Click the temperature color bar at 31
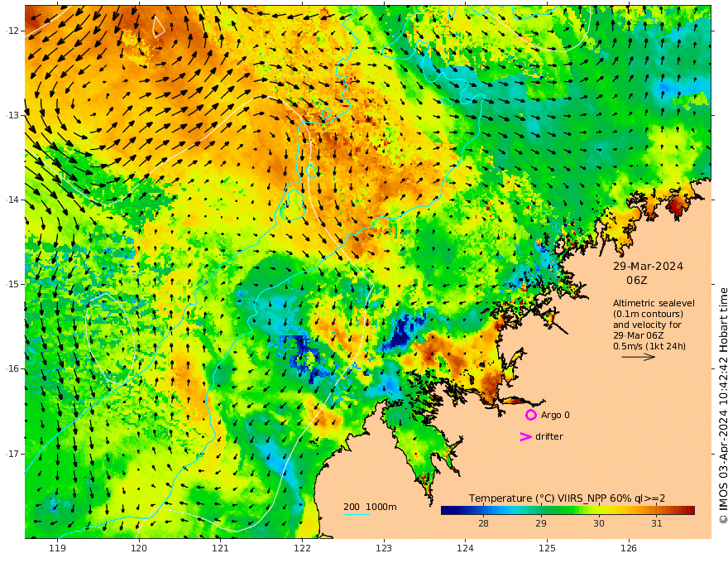This screenshot has width=728, height=563. [x=657, y=511]
